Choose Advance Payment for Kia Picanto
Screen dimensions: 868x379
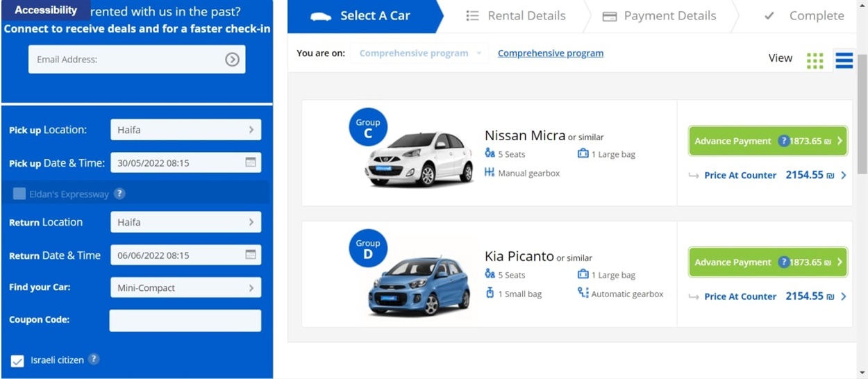coord(768,262)
